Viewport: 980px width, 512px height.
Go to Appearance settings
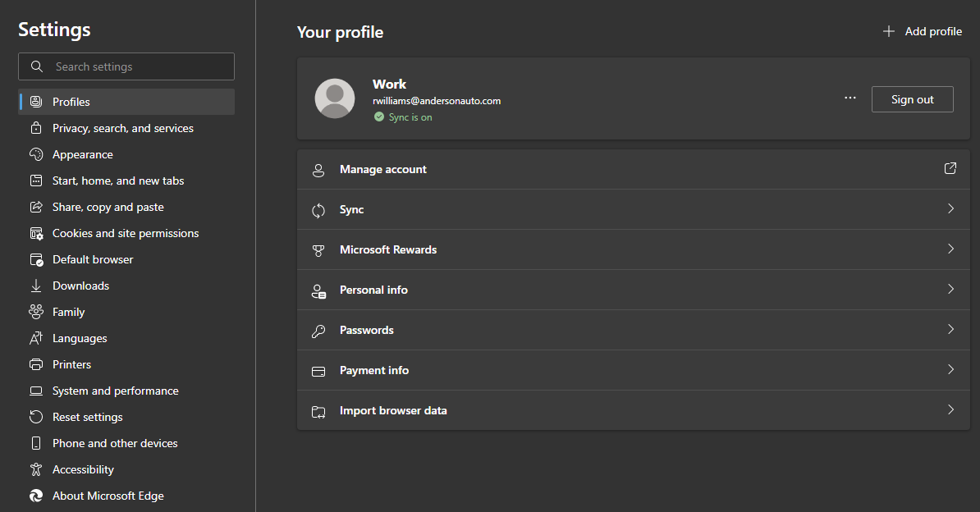(127, 153)
